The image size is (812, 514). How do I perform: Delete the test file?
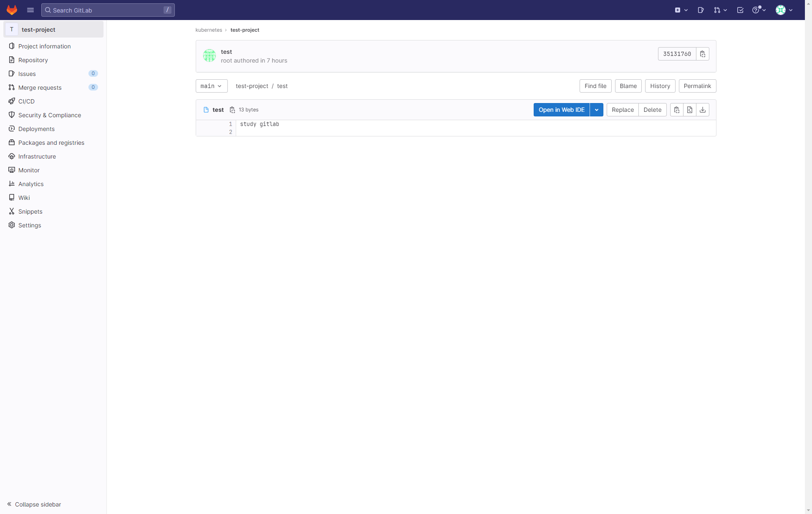(653, 110)
